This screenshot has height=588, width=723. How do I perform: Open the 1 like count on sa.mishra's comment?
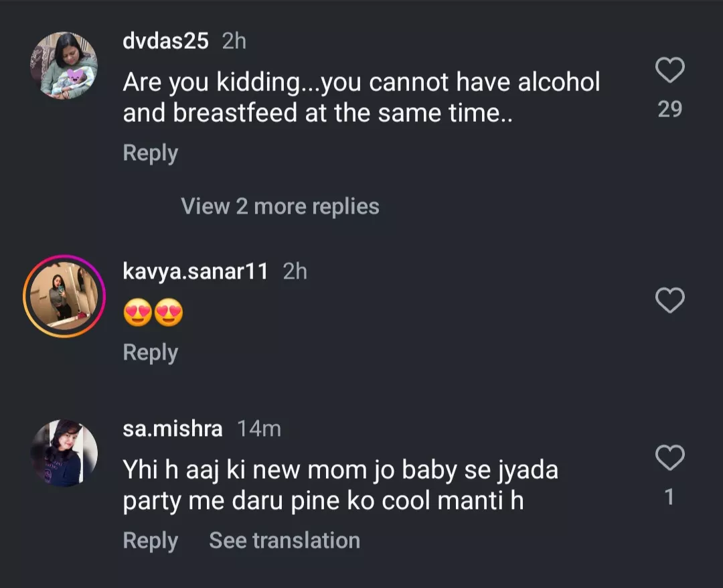coord(669,497)
